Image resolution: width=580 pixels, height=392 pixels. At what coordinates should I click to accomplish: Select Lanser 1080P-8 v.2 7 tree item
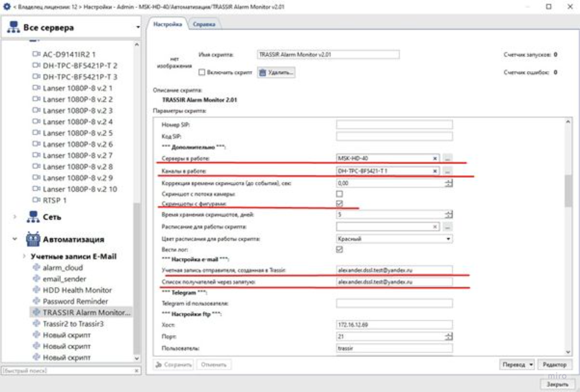[77, 155]
